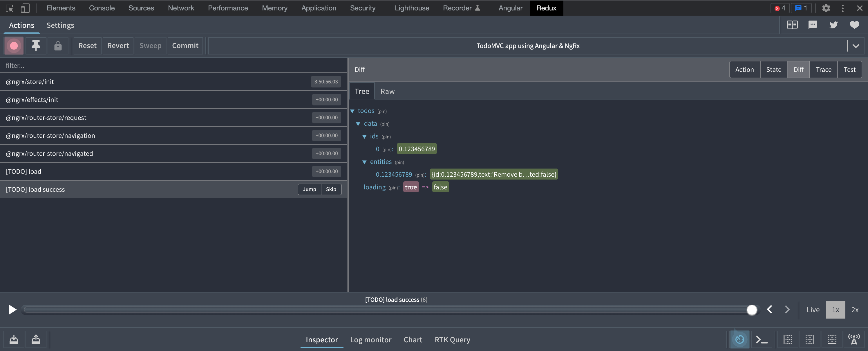
Task: Click the pin (persist) icon
Action: pyautogui.click(x=36, y=46)
